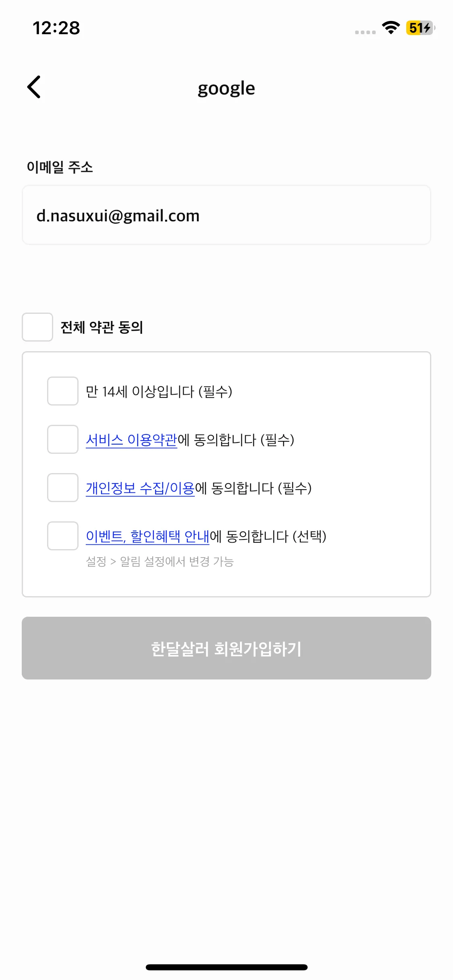Open the 서비스 이용약관 link

[x=132, y=440]
